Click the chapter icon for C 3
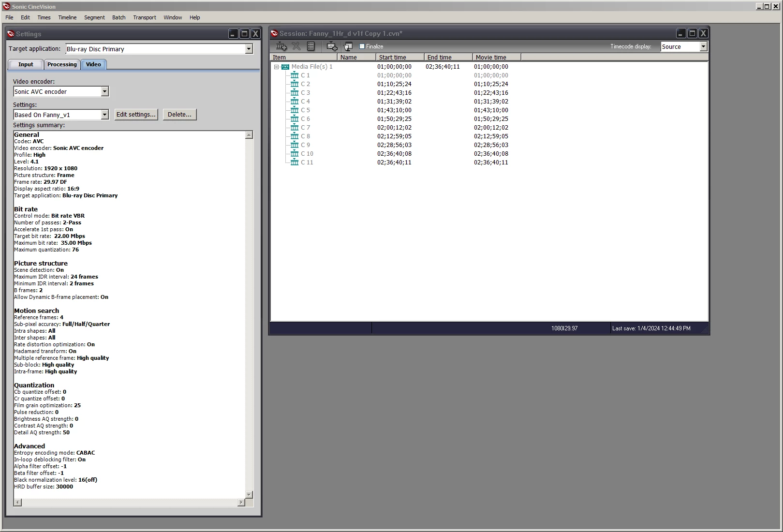The image size is (783, 532). point(295,92)
